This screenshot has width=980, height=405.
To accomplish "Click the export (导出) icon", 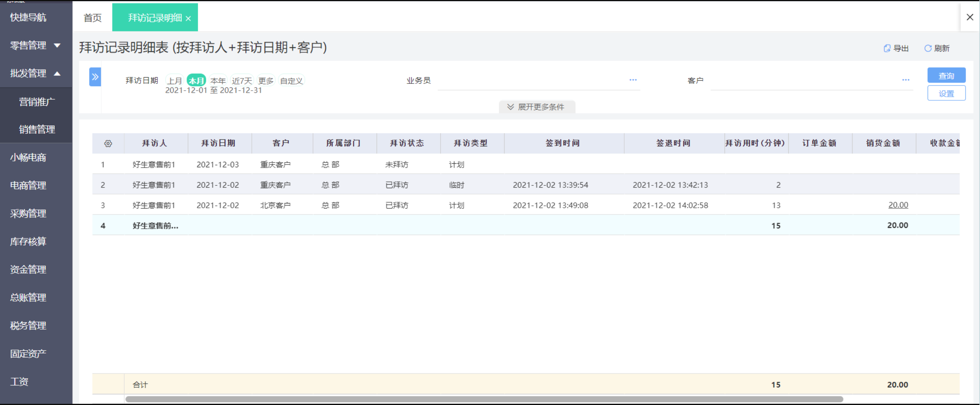I will (x=887, y=48).
